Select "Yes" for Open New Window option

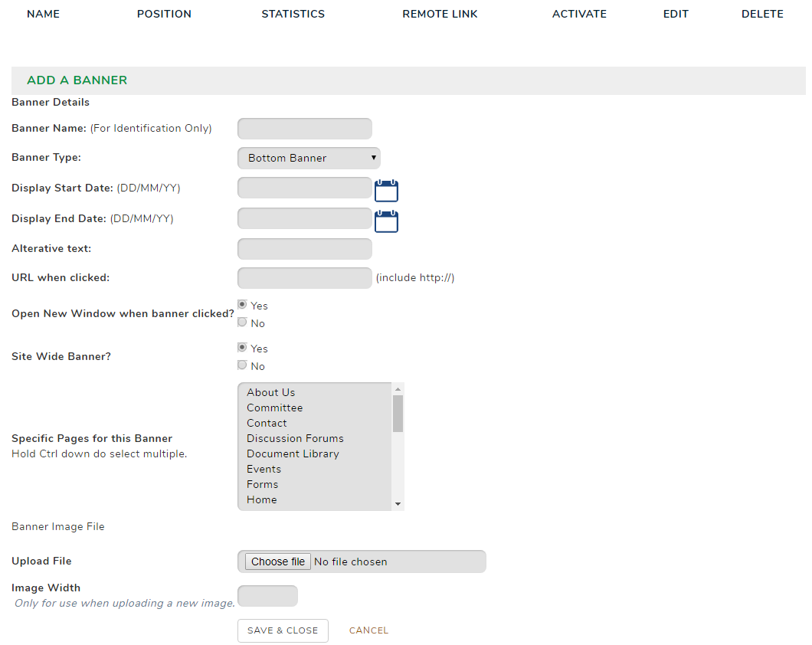click(x=242, y=304)
